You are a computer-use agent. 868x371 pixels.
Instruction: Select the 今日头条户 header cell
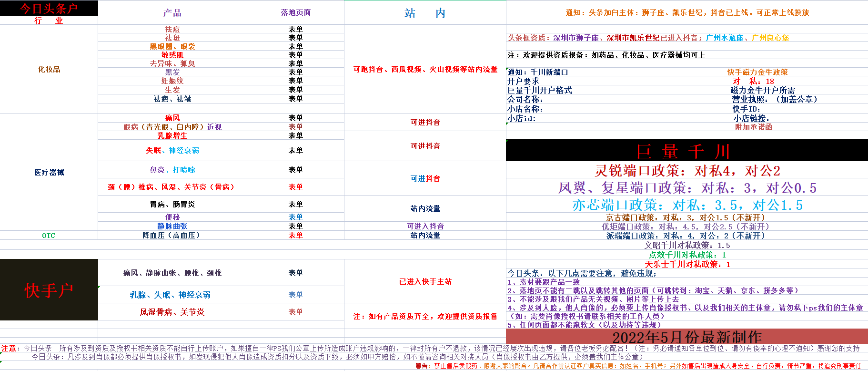coord(49,8)
